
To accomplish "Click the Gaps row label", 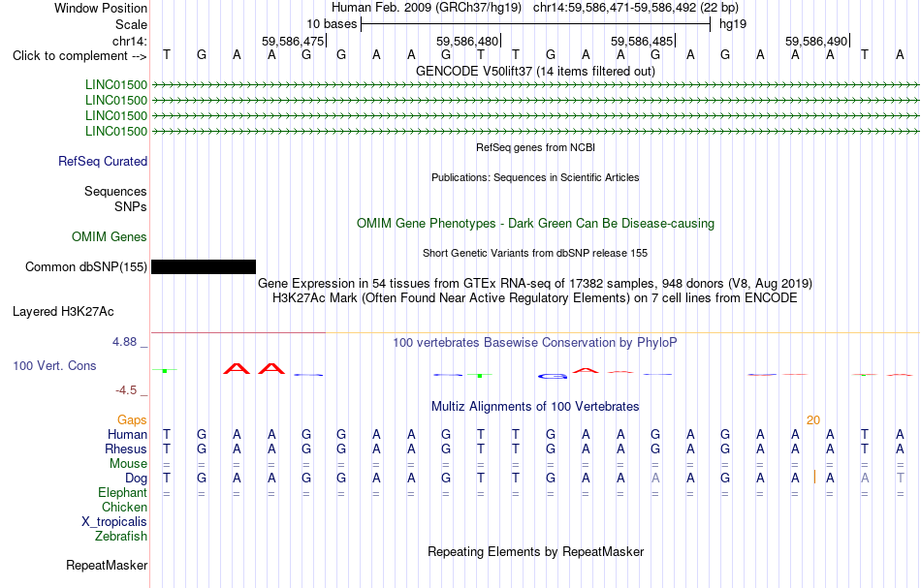I will coord(132,419).
